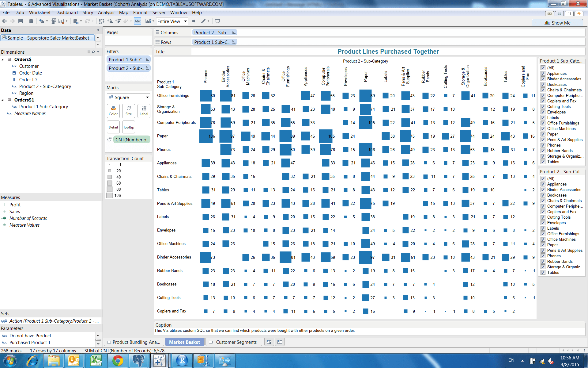This screenshot has height=368, width=588.
Task: Collapse the Orders$ dimension group
Action: click(3, 59)
